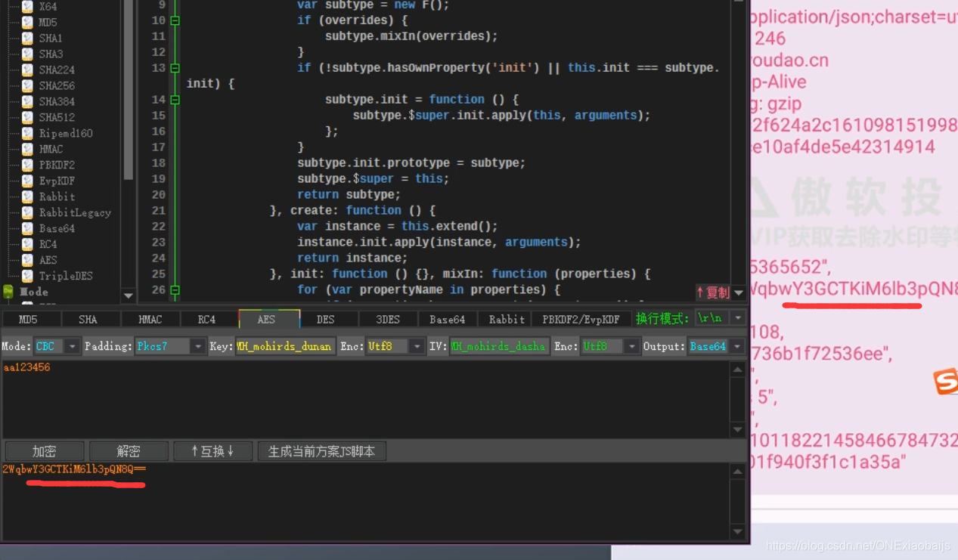The height and width of the screenshot is (560, 958).
Task: Click the output area scroll down arrow
Action: point(738,532)
